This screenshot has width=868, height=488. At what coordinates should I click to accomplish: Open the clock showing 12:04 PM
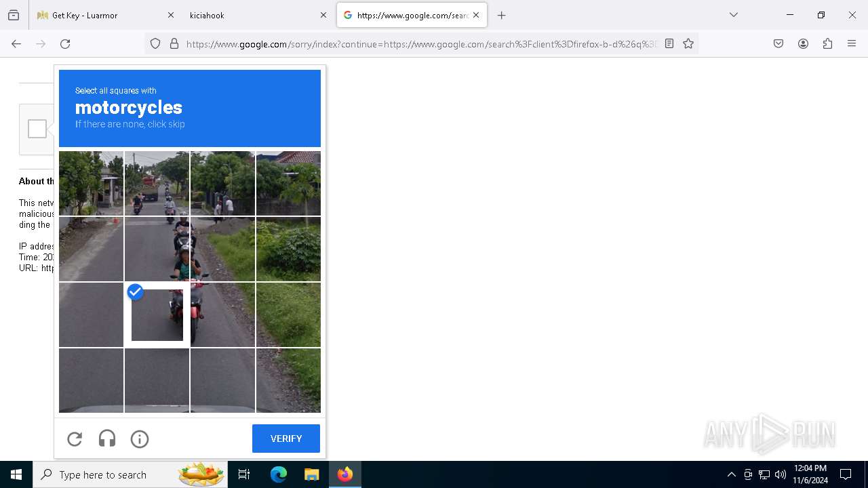pos(810,474)
